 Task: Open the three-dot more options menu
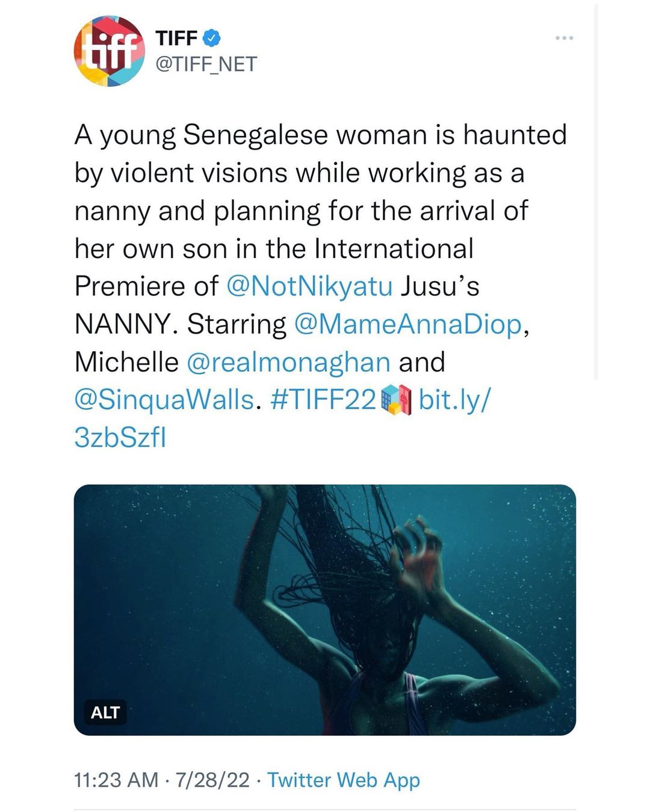click(x=564, y=38)
